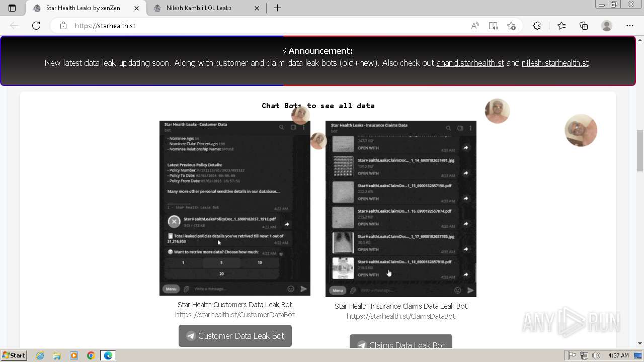This screenshot has height=362, width=644.
Task: Click scrollbar up arrow
Action: point(640,39)
